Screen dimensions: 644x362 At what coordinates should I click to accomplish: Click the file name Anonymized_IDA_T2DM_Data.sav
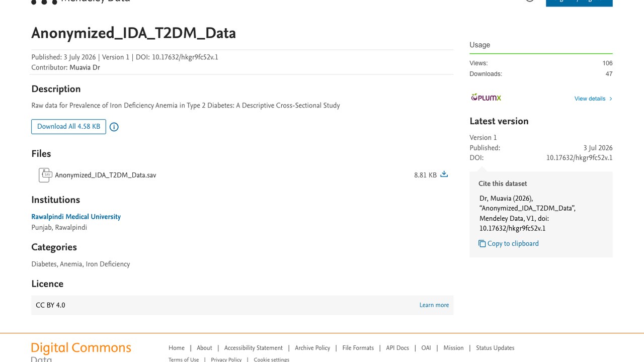point(106,175)
